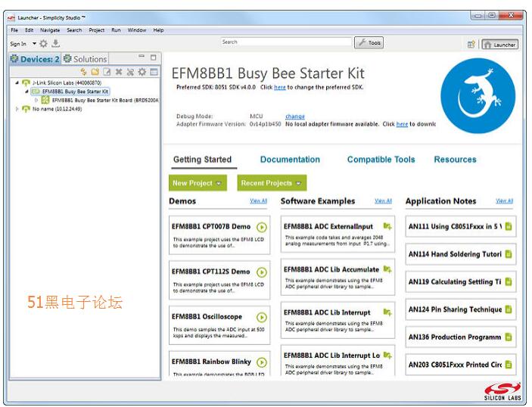Open the Project menu

point(96,30)
